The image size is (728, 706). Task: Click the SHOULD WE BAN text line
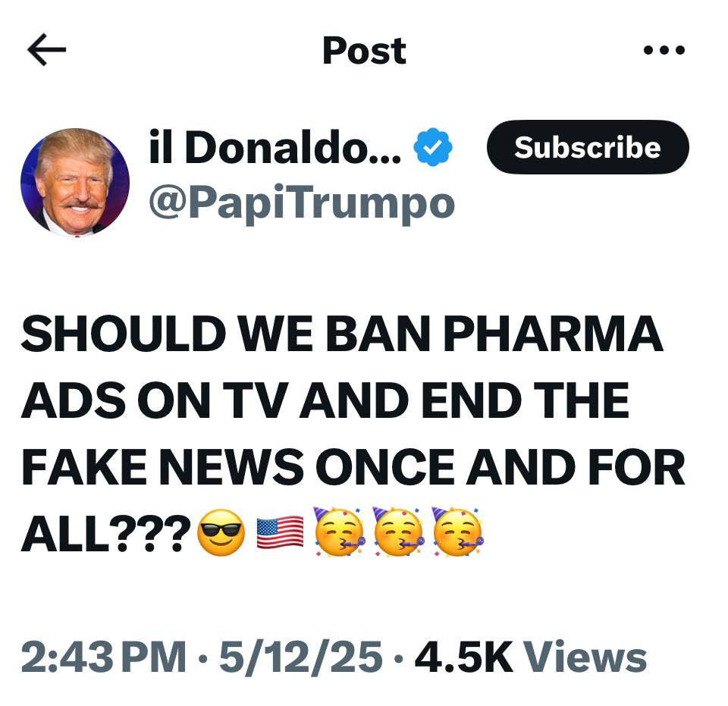[226, 333]
